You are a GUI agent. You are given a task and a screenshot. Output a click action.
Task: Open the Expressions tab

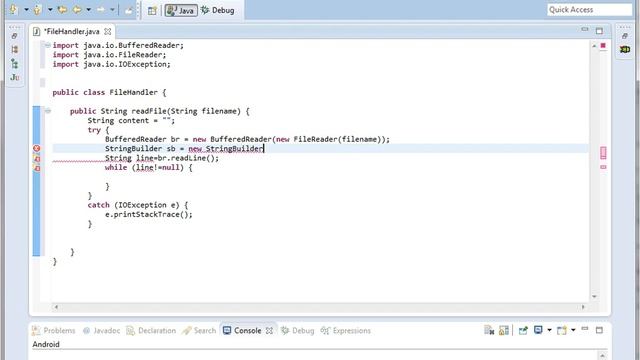coord(346,331)
